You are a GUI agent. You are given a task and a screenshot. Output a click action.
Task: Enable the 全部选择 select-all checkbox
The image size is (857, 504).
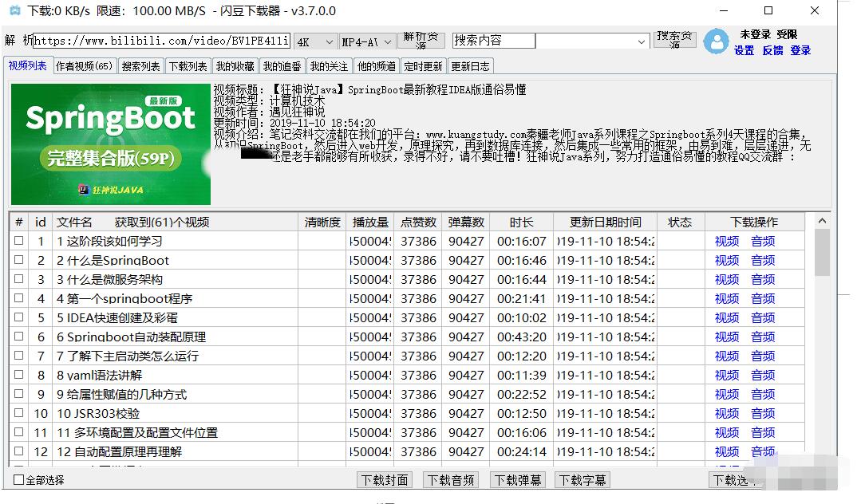(x=18, y=479)
